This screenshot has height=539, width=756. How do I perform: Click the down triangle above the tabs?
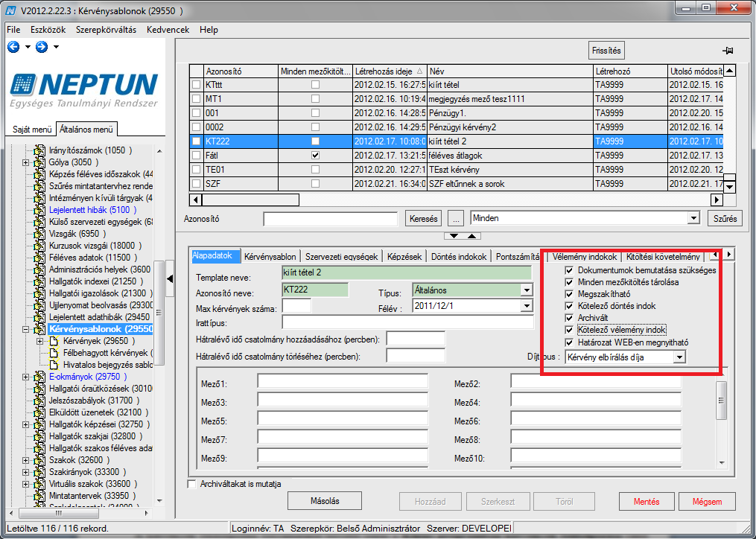point(454,236)
